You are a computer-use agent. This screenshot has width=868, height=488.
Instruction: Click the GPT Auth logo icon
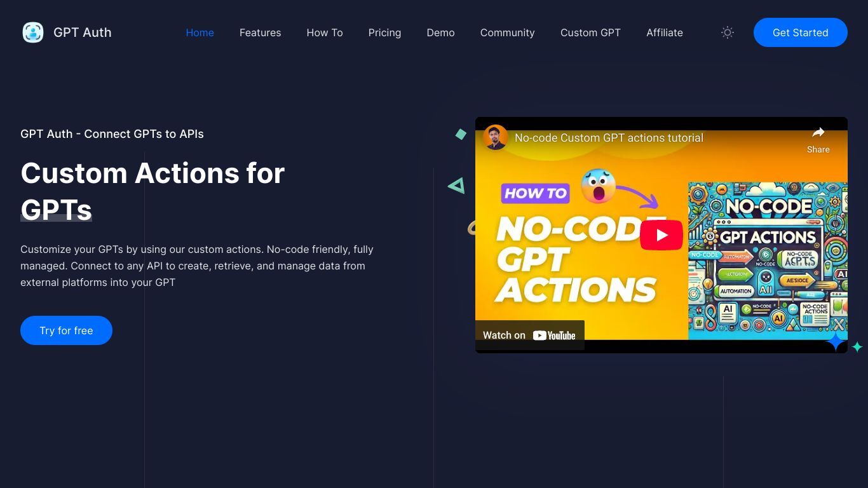tap(33, 32)
